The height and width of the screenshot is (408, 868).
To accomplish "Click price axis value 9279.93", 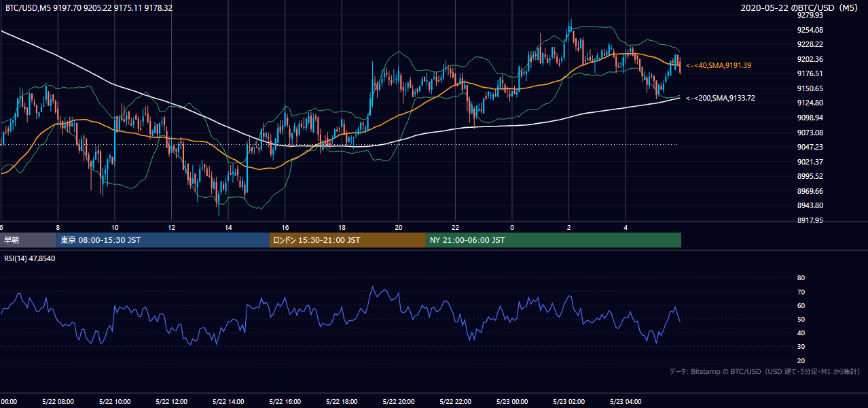I will point(810,15).
